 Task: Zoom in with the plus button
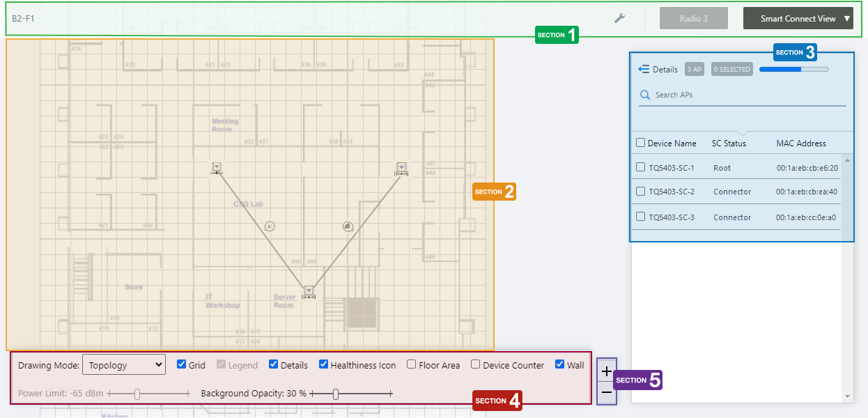(x=607, y=372)
